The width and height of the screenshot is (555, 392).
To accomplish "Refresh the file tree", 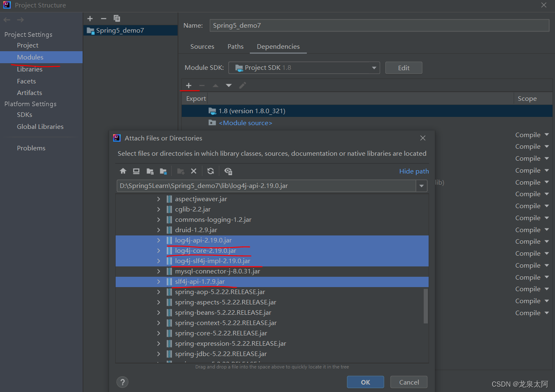I will 211,171.
